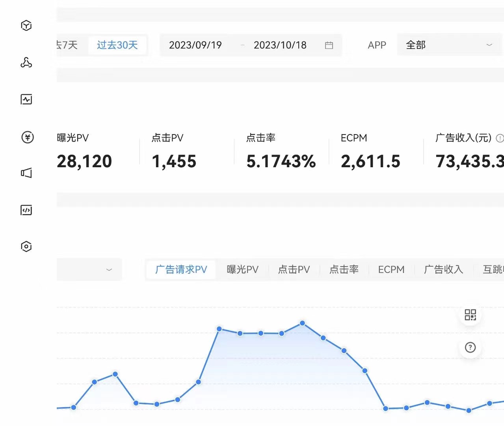Open the three-node network sidebar icon
Viewport: 504px width, 426px height.
coord(26,62)
